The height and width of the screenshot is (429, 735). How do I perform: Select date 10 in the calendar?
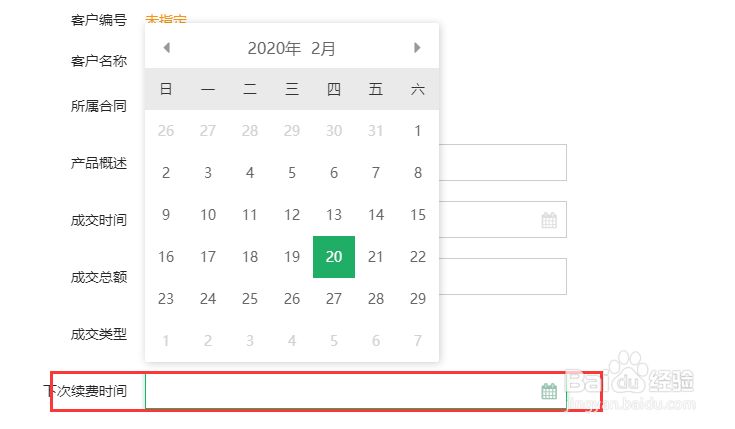208,215
